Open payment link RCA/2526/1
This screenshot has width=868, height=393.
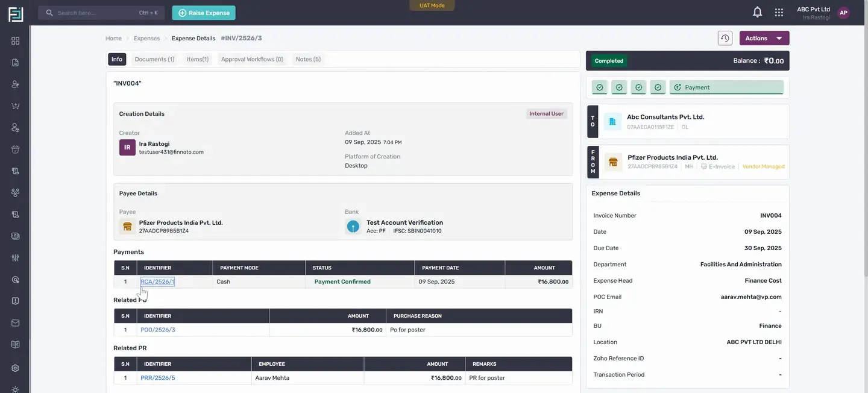[157, 281]
